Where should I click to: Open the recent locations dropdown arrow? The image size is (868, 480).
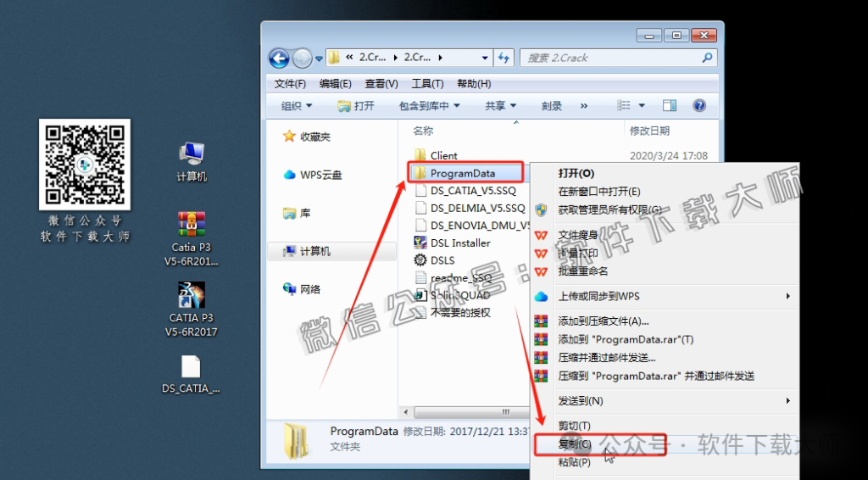tap(319, 59)
